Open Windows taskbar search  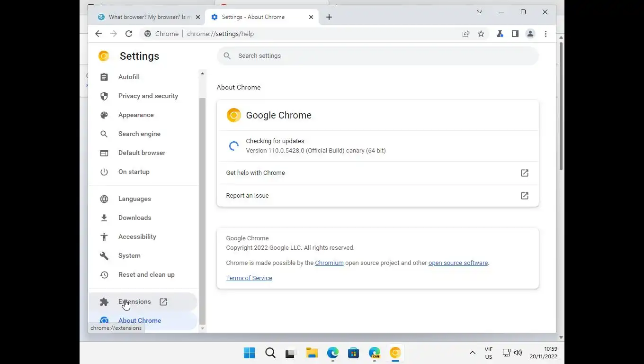pos(270,353)
